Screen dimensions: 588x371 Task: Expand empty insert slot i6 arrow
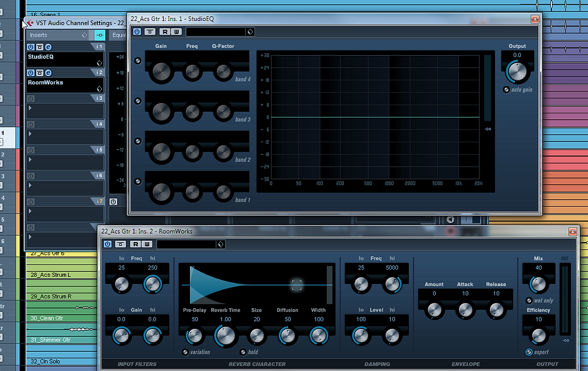coord(30,186)
